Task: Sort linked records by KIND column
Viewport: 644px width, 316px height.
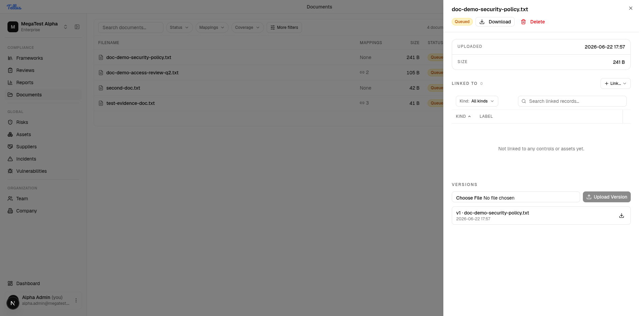Action: 463,116
